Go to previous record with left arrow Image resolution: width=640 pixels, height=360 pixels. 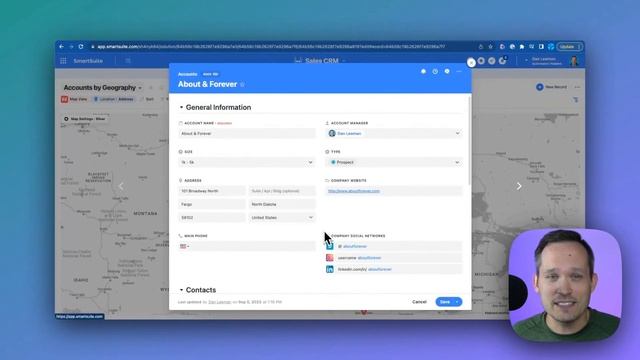[x=121, y=186]
